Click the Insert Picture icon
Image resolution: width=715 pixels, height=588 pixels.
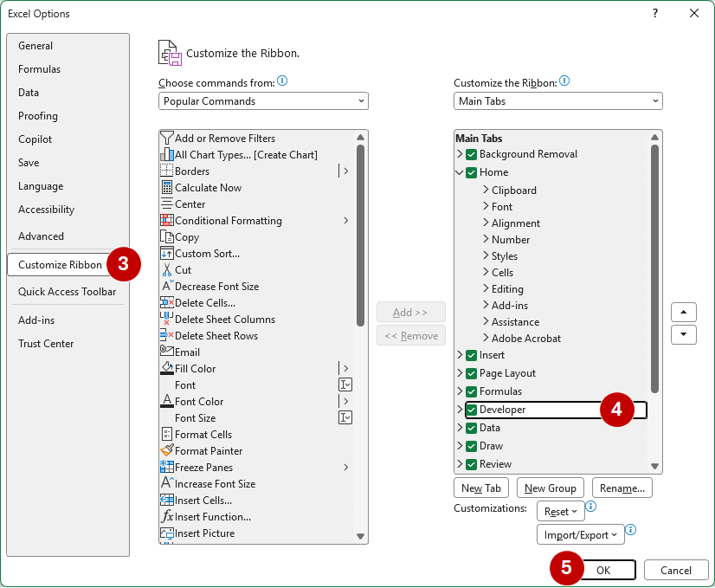pos(167,533)
